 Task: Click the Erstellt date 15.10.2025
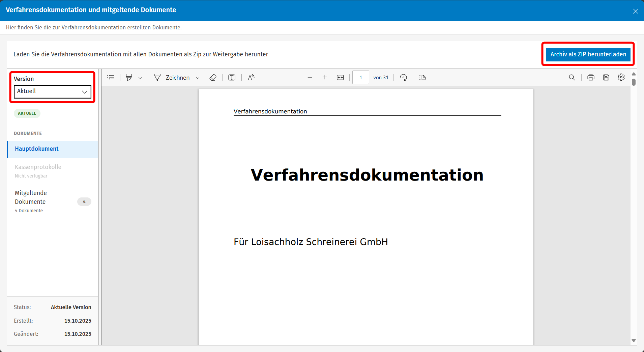point(78,321)
